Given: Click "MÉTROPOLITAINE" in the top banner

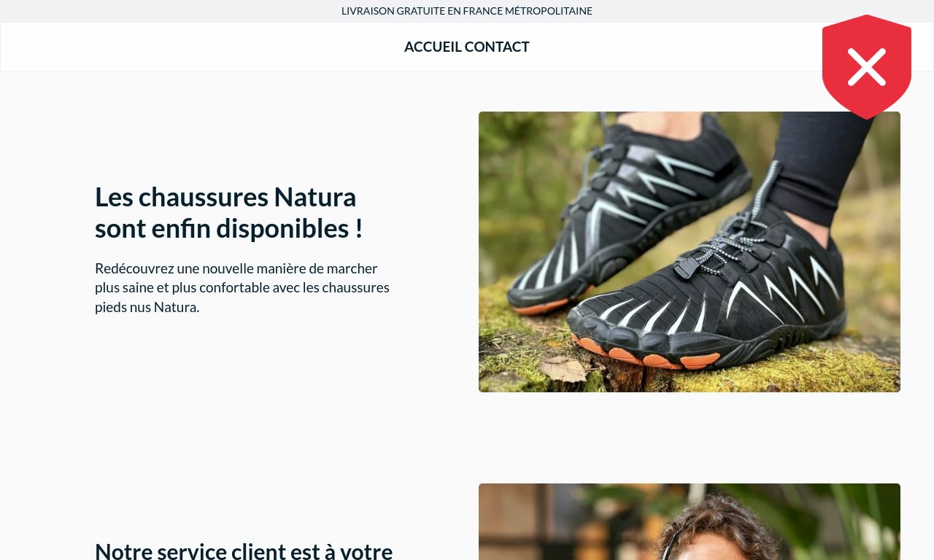Looking at the screenshot, I should (x=549, y=11).
